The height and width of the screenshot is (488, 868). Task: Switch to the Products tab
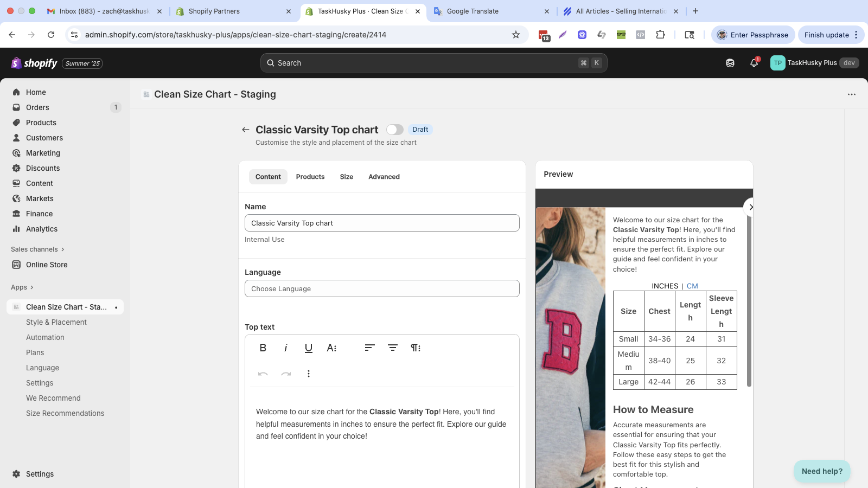(x=310, y=177)
